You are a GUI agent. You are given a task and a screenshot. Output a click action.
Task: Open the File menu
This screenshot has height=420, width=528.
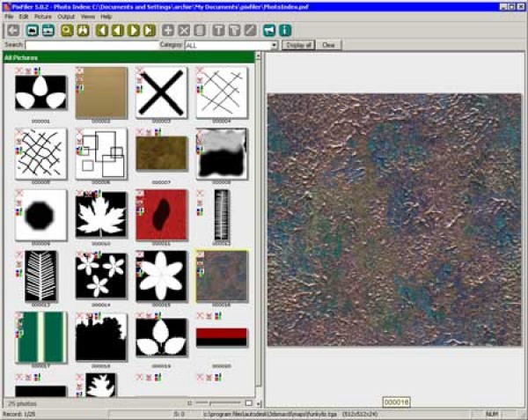tap(9, 17)
